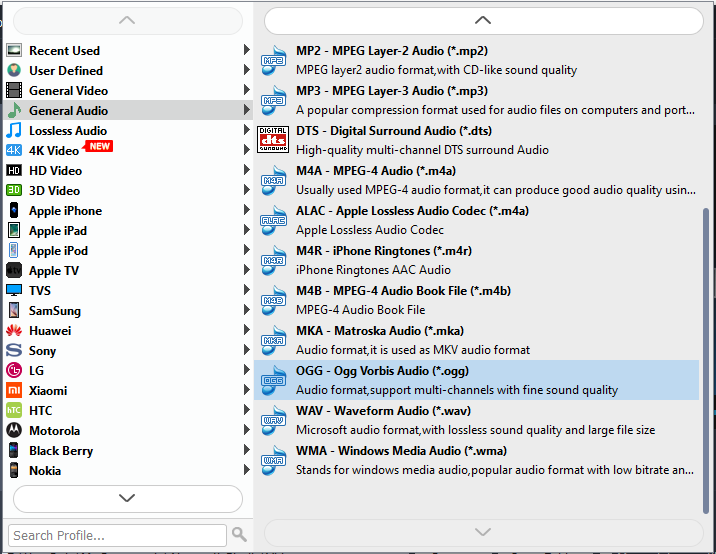Click the MP3 format icon
The height and width of the screenshot is (554, 716).
[x=273, y=100]
